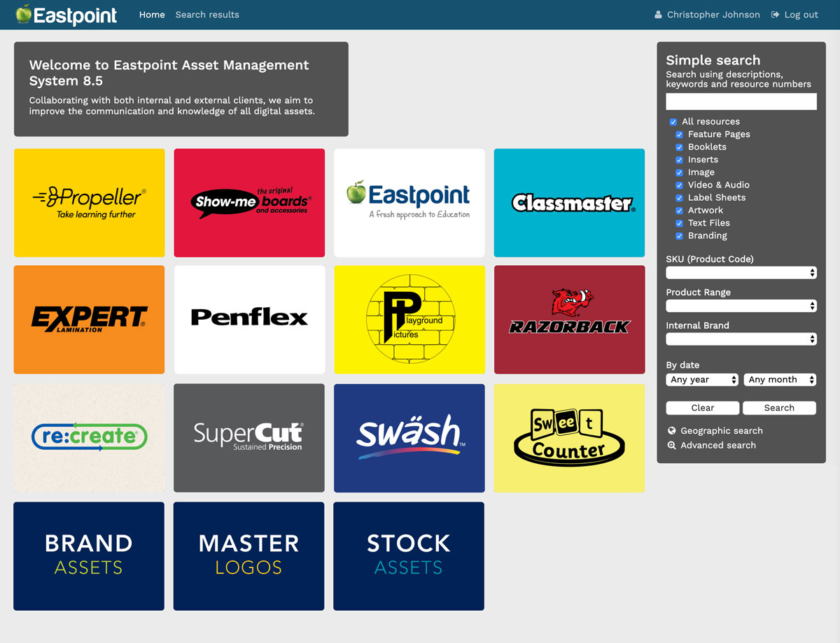Toggle the Booklets checkbox
Image resolution: width=840 pixels, height=643 pixels.
pyautogui.click(x=679, y=147)
